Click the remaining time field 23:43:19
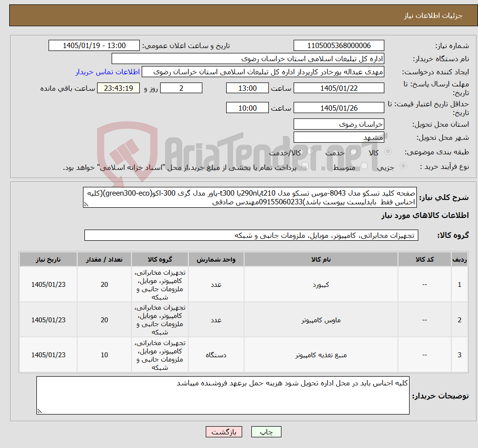This screenshot has width=478, height=448. pos(118,88)
